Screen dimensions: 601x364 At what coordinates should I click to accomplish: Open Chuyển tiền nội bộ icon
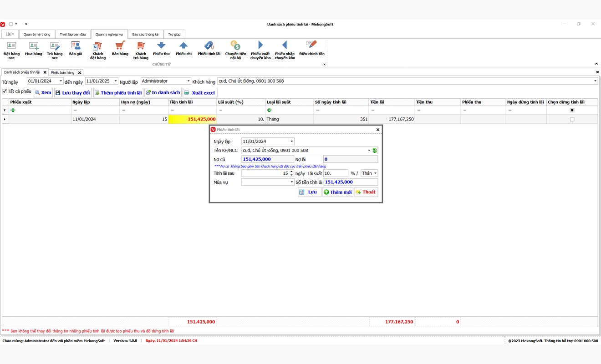235,46
